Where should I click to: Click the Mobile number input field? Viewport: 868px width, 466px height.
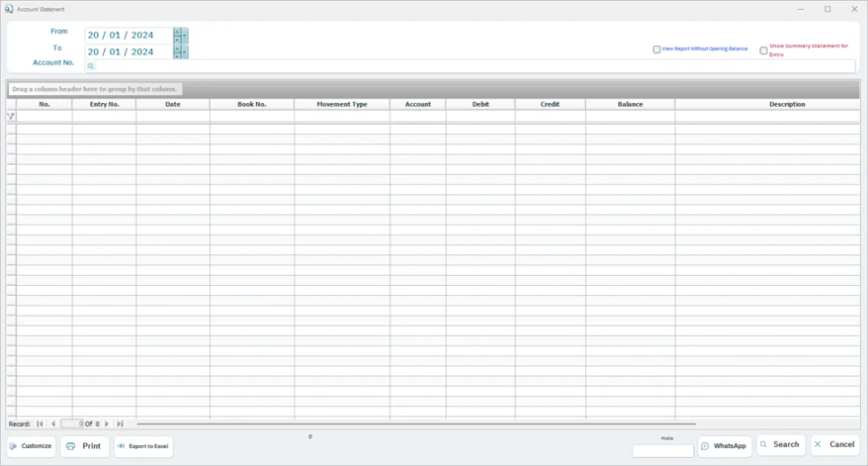click(x=663, y=451)
